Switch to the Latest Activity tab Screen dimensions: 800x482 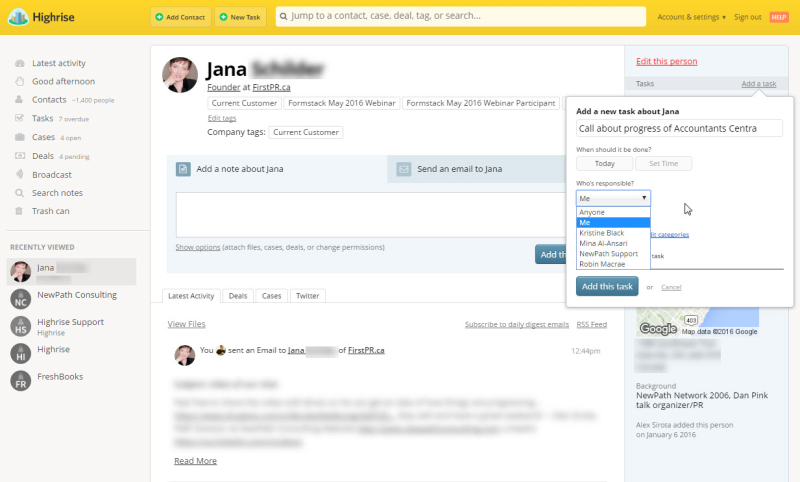pos(191,296)
